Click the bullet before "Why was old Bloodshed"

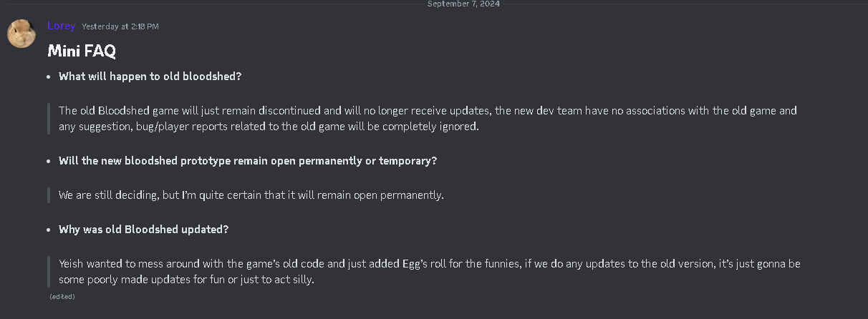48,230
